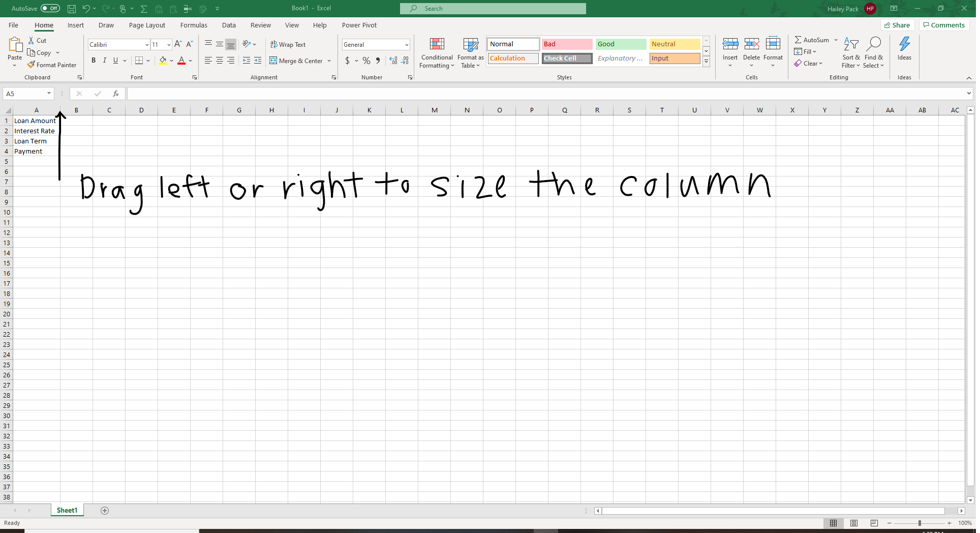Switch to the Page Layout tab
This screenshot has height=533, width=980.
[147, 25]
